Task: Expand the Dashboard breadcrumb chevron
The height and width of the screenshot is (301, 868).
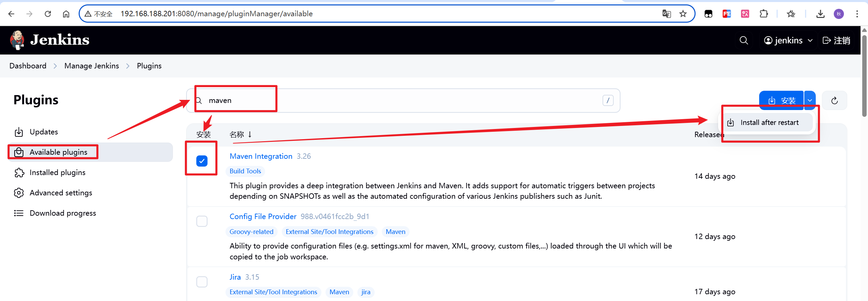Action: [x=55, y=66]
